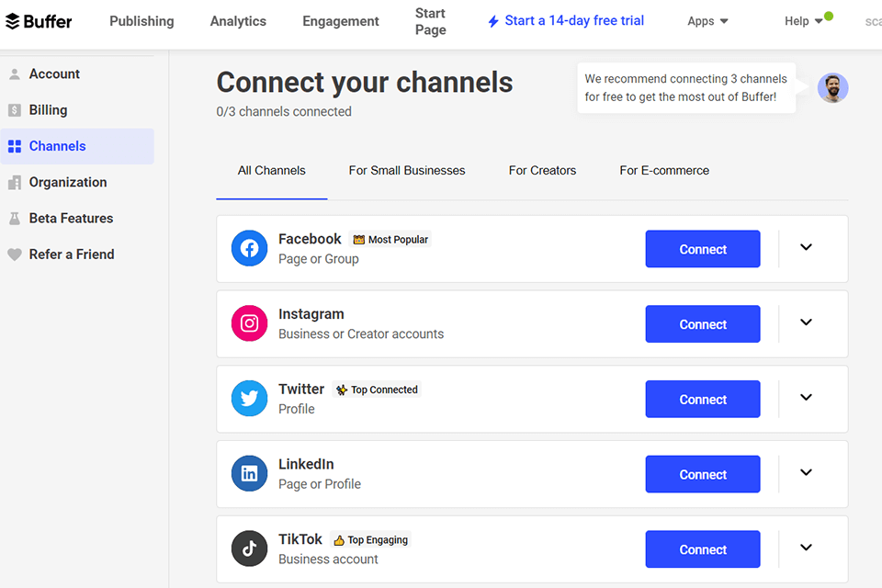Open the Engagement section
The width and height of the screenshot is (882, 588).
point(341,21)
